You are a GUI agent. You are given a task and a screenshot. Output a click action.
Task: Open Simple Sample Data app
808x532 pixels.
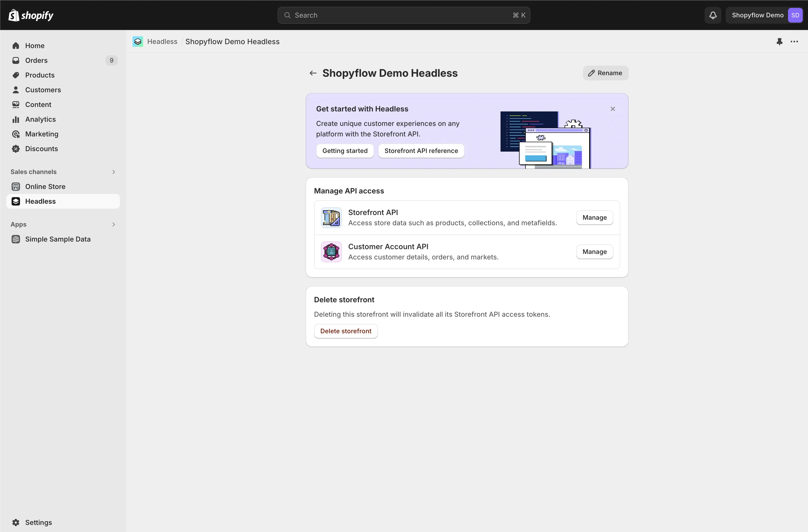pos(63,239)
